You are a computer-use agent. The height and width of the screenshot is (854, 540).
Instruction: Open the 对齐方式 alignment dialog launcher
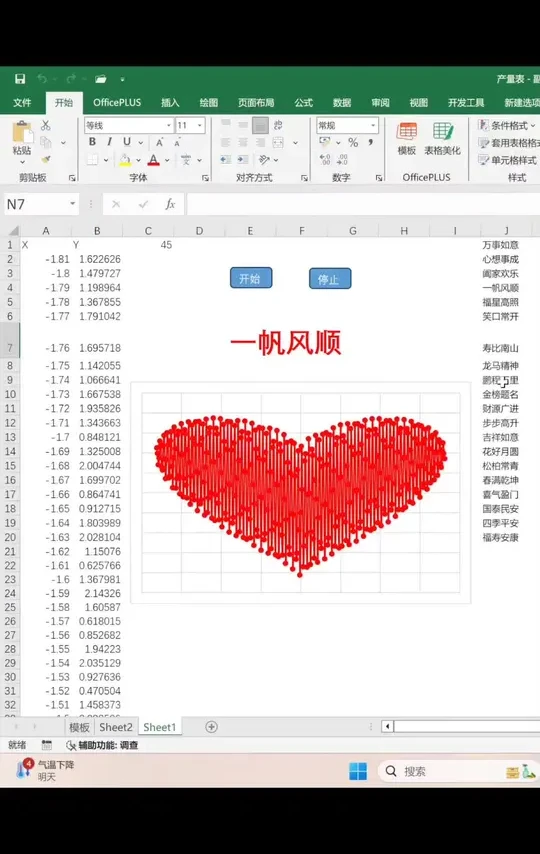304,178
